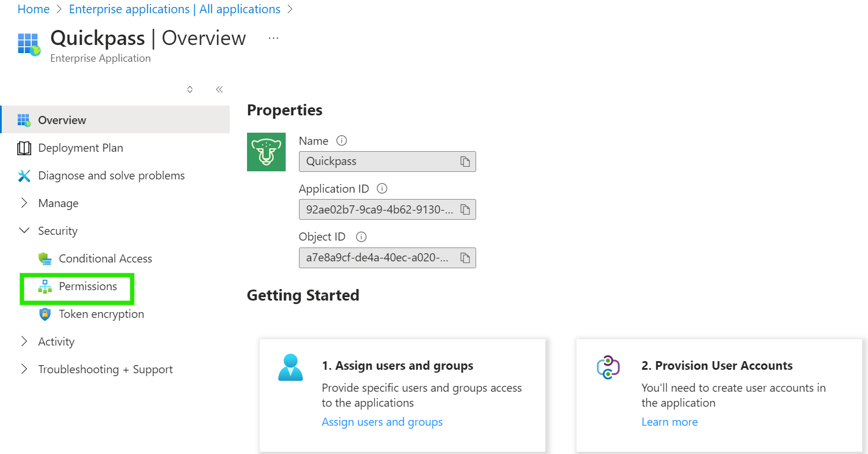The width and height of the screenshot is (868, 454).
Task: Click the Properties heading
Action: tap(285, 110)
